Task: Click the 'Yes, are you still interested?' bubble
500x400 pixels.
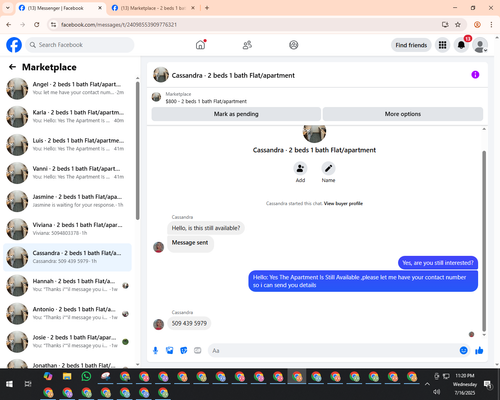Action: tap(438, 263)
